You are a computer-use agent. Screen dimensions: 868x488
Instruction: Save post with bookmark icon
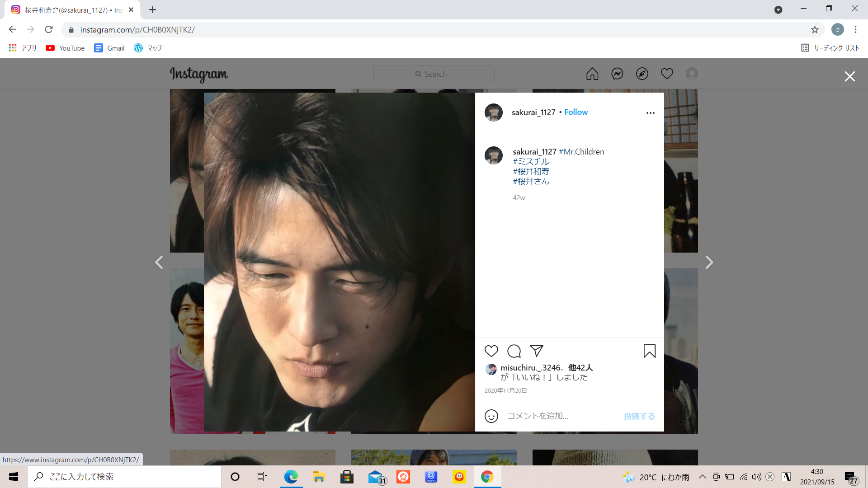click(x=649, y=351)
